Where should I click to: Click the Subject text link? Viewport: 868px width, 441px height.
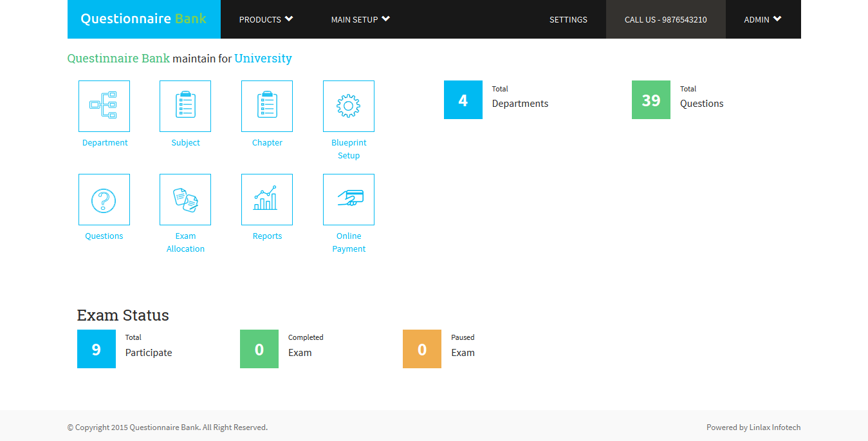coord(185,143)
